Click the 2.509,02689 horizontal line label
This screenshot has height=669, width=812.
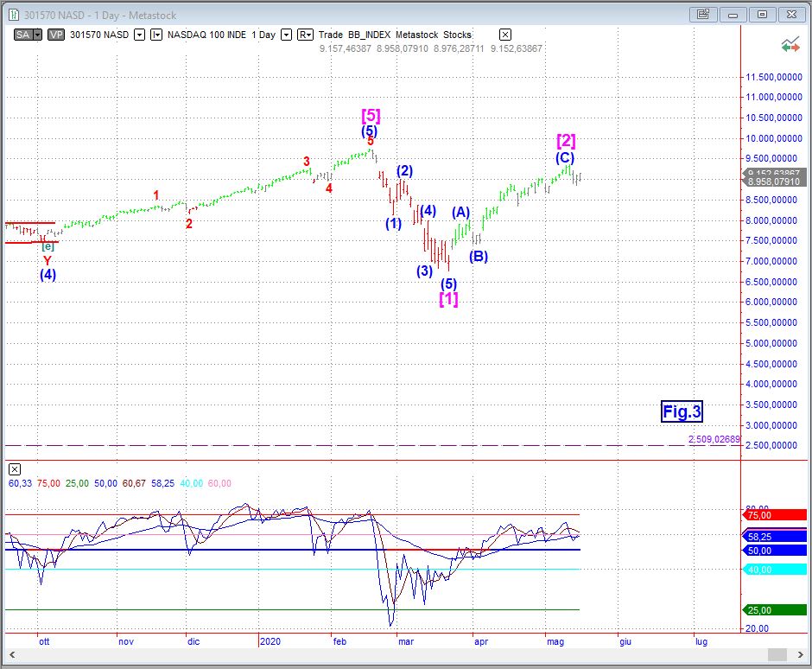pyautogui.click(x=714, y=439)
